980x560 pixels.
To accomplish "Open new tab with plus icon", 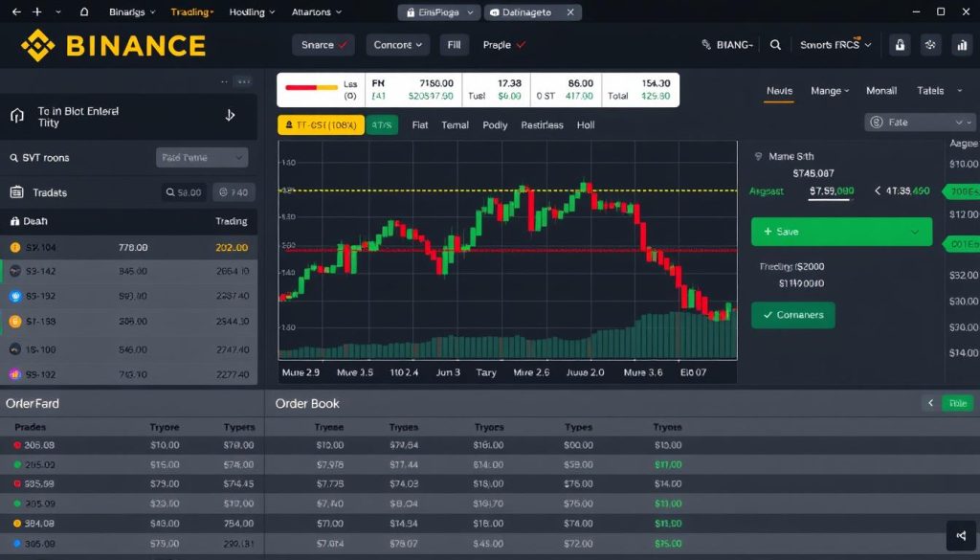I will 37,11.
